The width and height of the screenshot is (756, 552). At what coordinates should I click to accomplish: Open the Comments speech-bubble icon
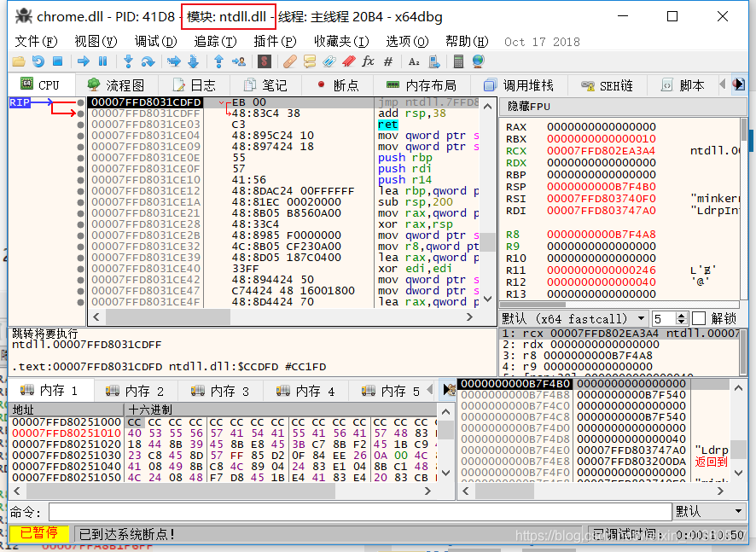coord(310,61)
